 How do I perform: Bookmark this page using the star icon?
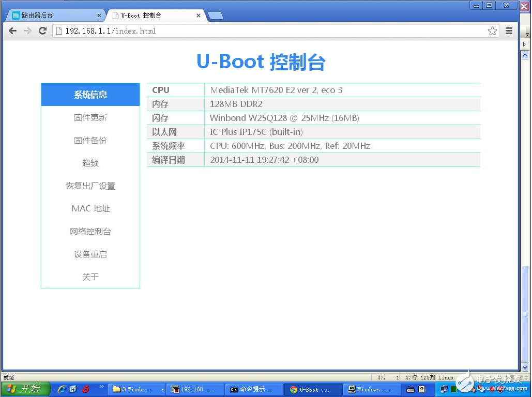(493, 31)
